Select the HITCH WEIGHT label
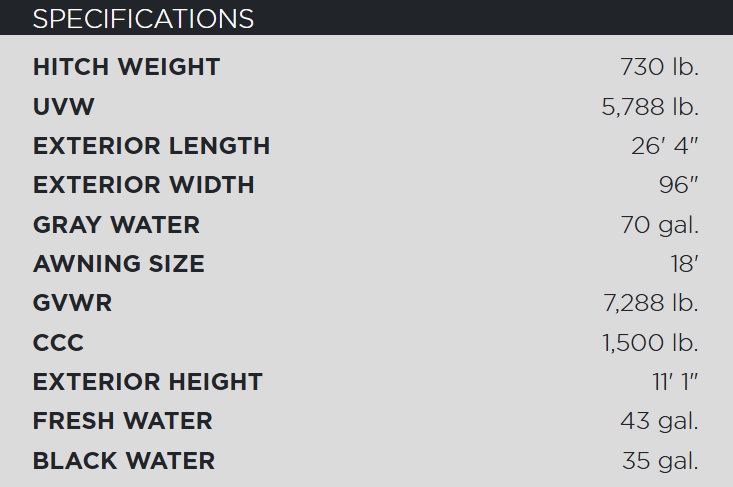Screen dimensions: 733x487 [126, 67]
